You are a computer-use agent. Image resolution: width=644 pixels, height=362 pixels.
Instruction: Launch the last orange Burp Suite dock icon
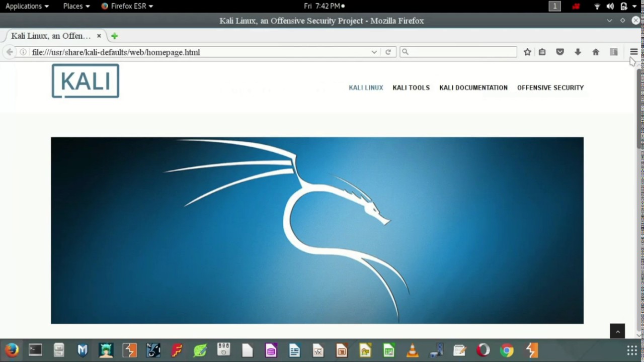(x=532, y=350)
